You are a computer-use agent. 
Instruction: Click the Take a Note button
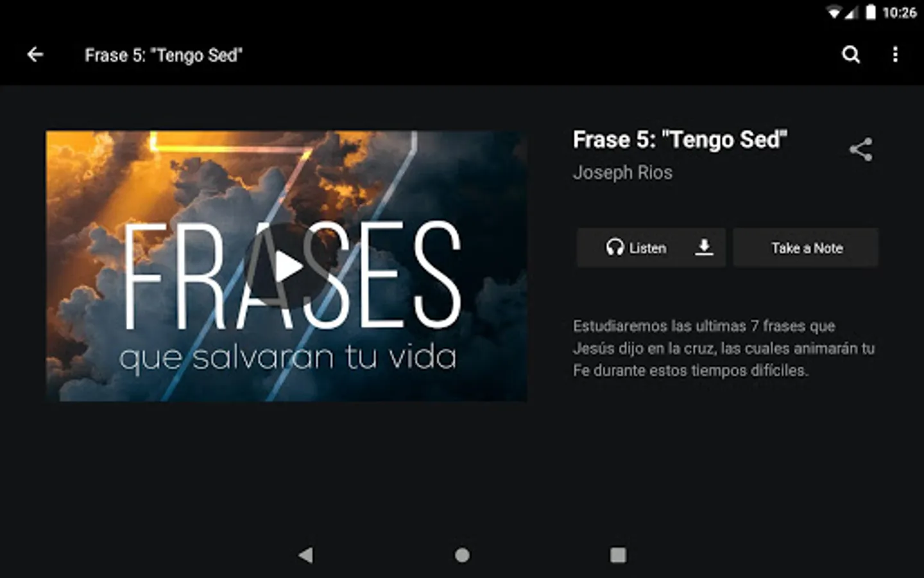click(806, 247)
